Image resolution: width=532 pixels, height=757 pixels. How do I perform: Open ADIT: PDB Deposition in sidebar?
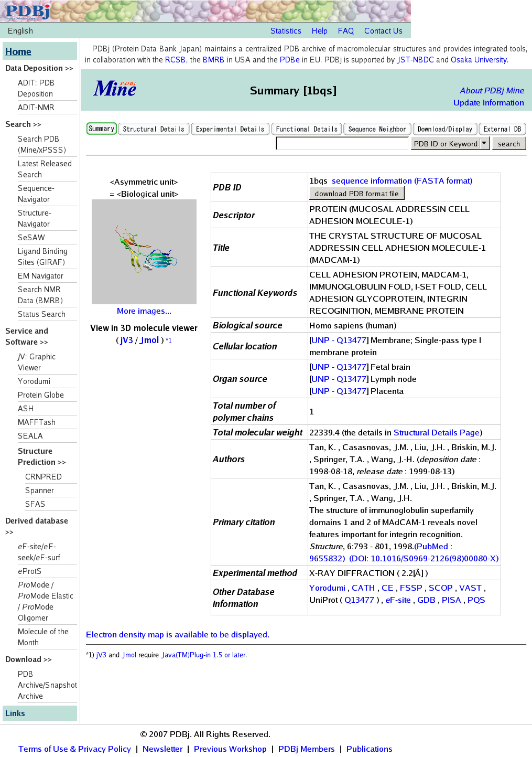[x=36, y=88]
